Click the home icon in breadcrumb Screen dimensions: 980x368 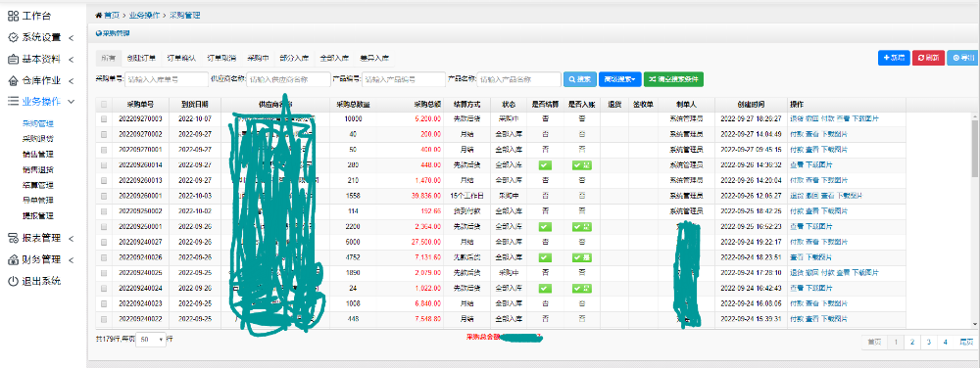[x=98, y=15]
